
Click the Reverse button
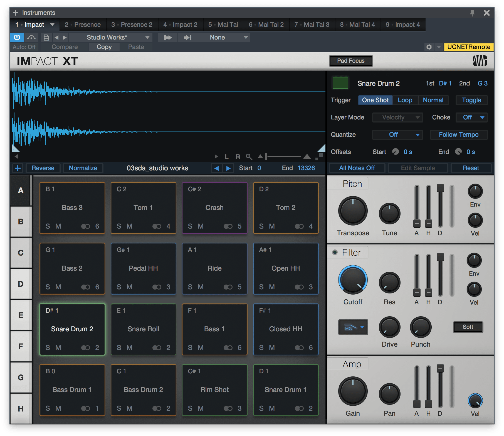point(43,168)
